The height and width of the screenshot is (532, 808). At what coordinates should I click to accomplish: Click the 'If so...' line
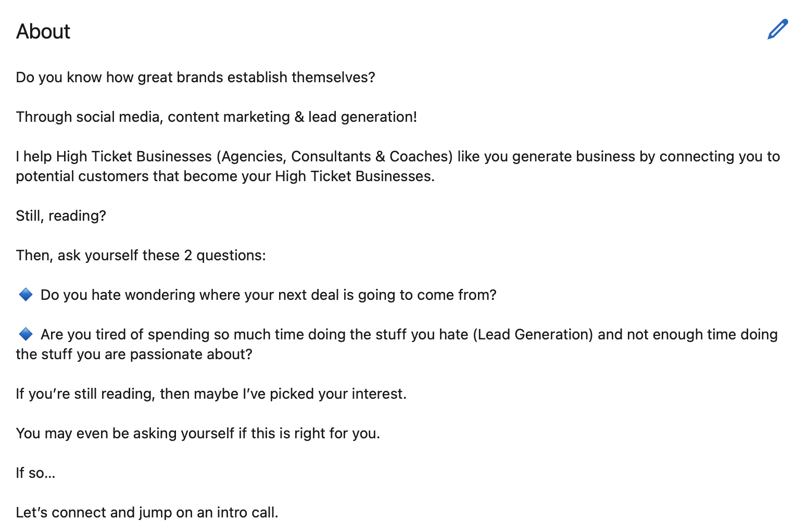(x=35, y=473)
